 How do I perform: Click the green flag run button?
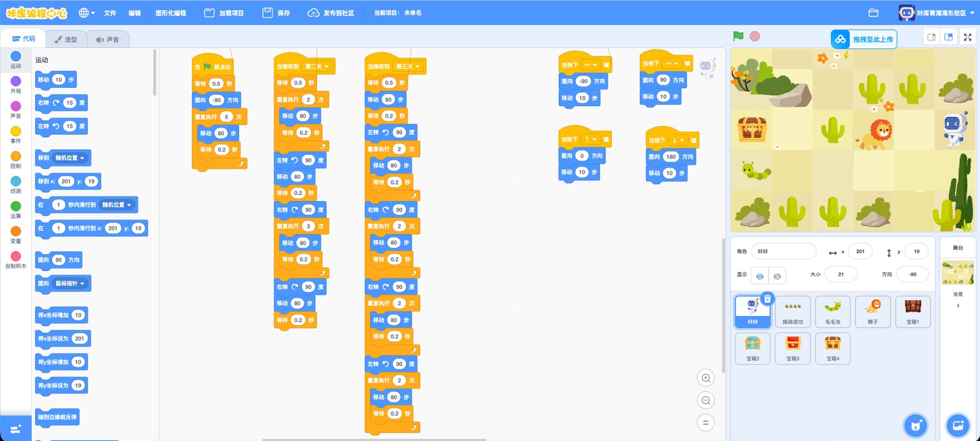738,36
